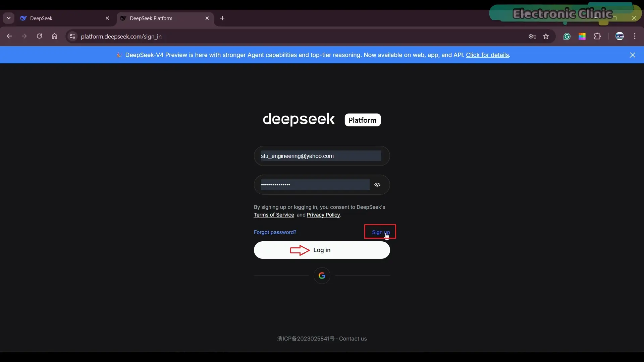Open the Chrome three-dot menu

(x=635, y=36)
